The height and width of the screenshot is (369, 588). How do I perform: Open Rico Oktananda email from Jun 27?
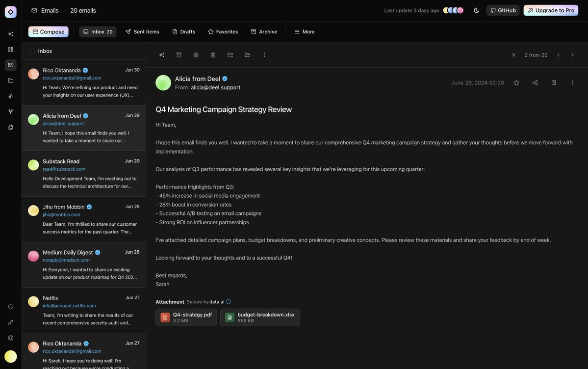coord(84,351)
